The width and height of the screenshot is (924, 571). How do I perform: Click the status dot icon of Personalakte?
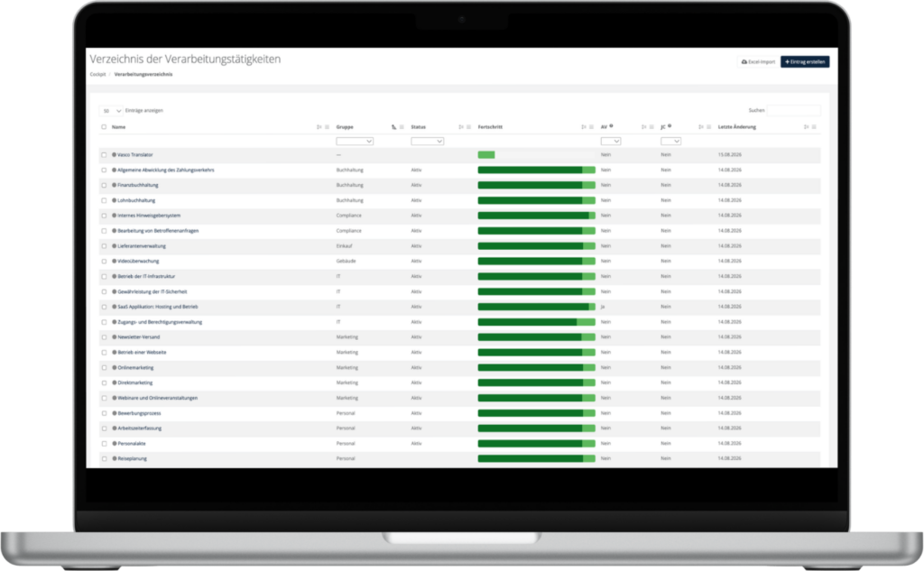[x=115, y=444]
